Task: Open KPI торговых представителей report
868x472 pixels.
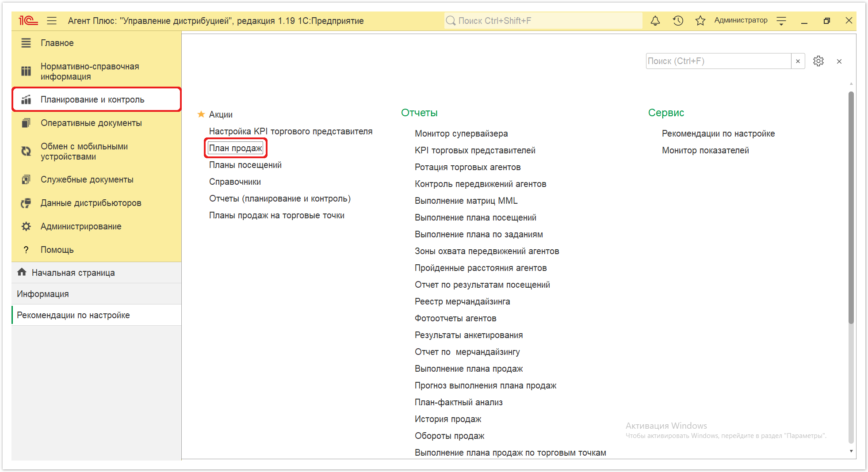Action: (x=475, y=150)
